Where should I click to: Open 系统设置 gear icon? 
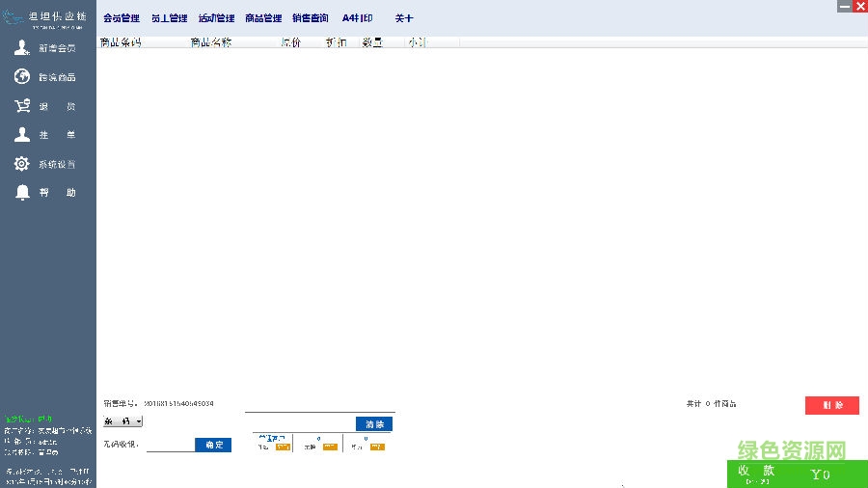(x=21, y=164)
